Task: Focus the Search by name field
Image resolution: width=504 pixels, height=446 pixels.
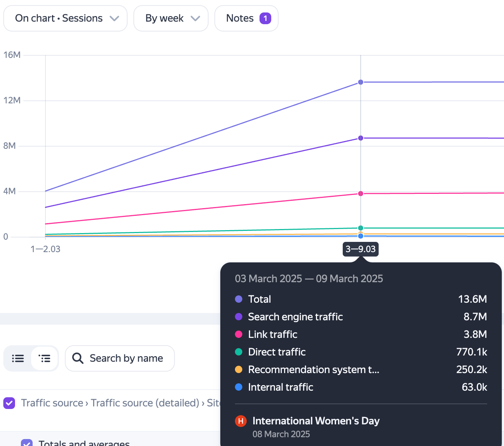Action: coord(120,358)
